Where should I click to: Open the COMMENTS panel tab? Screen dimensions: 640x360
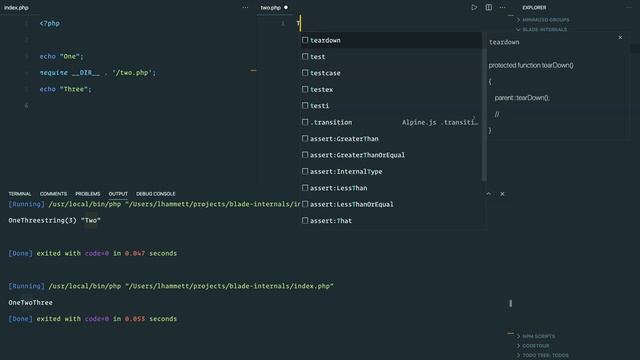pyautogui.click(x=53, y=194)
